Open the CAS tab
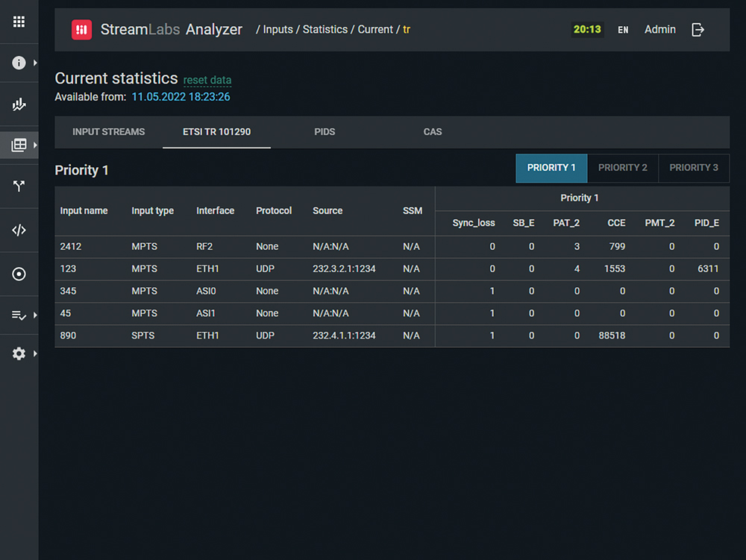The height and width of the screenshot is (560, 746). [433, 132]
